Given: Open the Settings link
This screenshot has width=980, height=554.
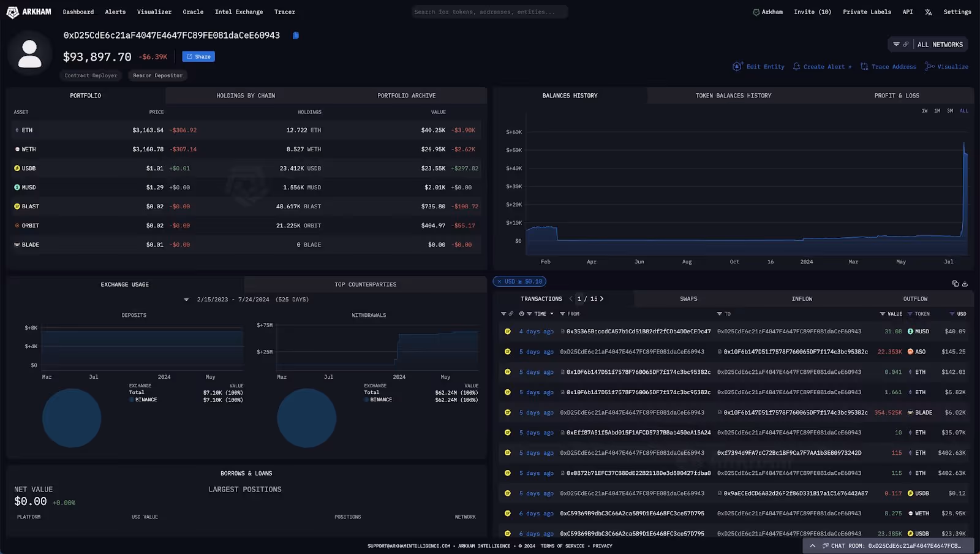Looking at the screenshot, I should tap(957, 12).
